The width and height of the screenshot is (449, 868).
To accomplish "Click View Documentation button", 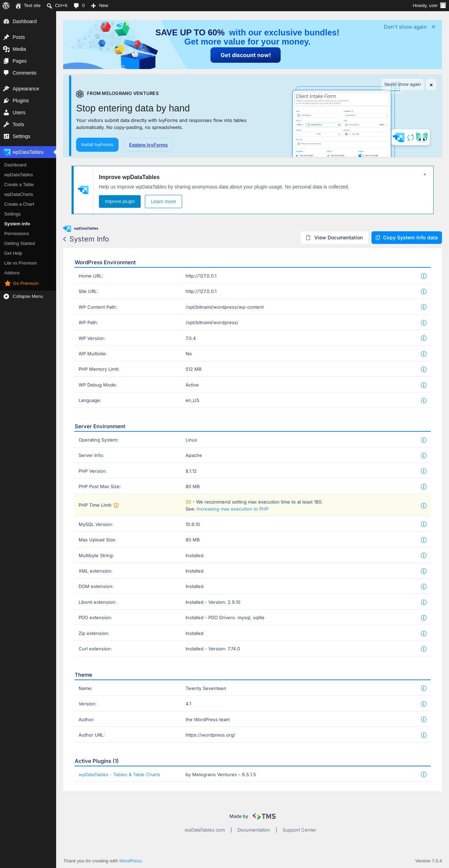I will (334, 238).
